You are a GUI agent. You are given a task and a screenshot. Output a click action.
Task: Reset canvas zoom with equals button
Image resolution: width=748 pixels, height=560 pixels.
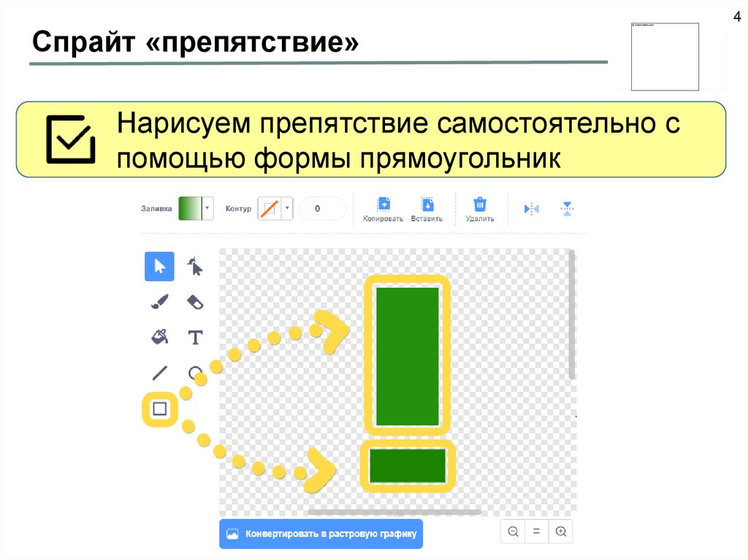coord(537,531)
